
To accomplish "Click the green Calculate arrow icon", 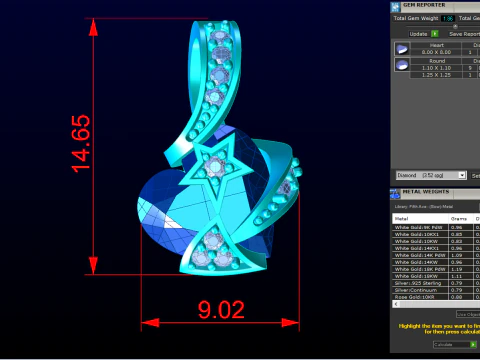I will click(x=473, y=344).
